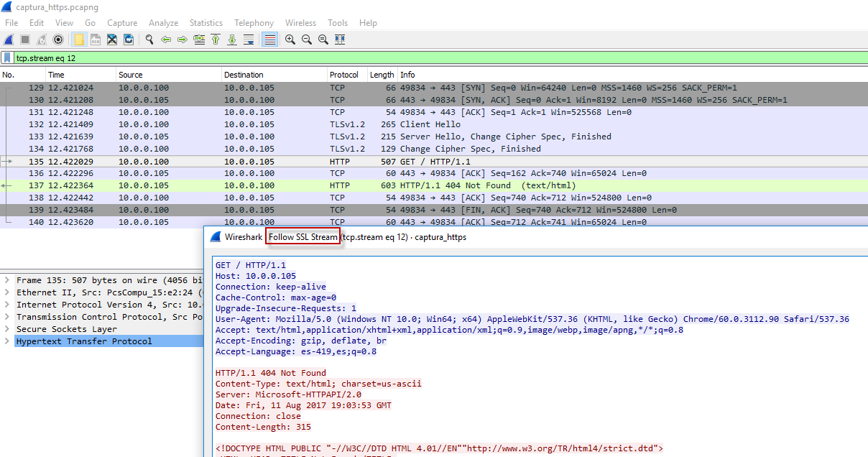Image resolution: width=868 pixels, height=457 pixels.
Task: Click Host: 10.0.0.105 line in stream
Action: tap(256, 276)
